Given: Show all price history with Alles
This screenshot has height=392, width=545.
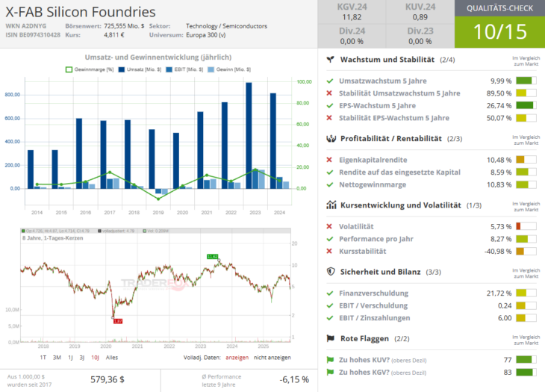Looking at the screenshot, I should (112, 358).
